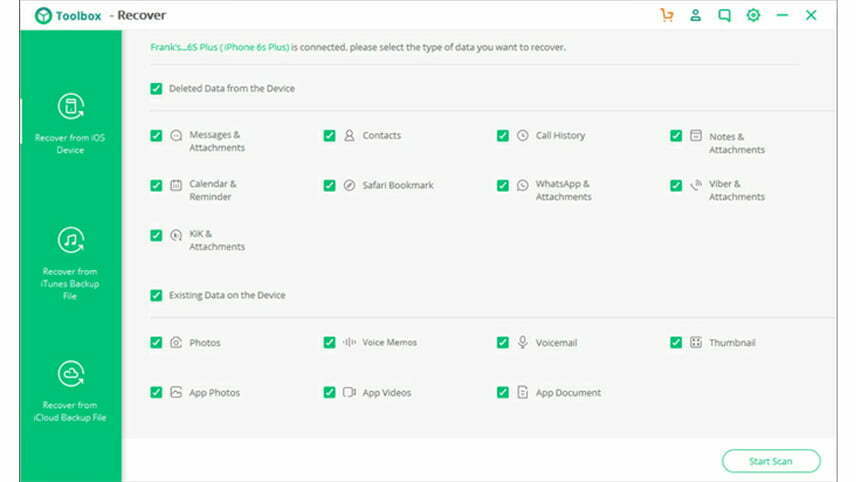Select Recover from iOS Device sidebar icon
The image size is (856, 482).
click(x=71, y=106)
